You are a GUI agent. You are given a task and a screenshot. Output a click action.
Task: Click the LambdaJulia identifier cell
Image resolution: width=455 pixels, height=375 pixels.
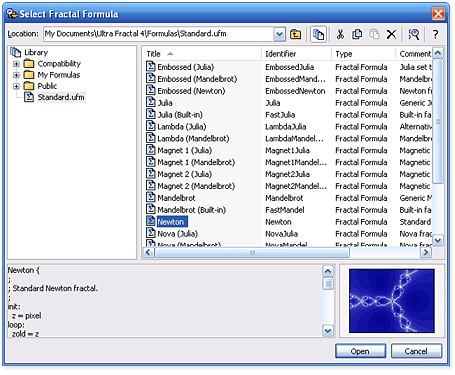pyautogui.click(x=286, y=126)
